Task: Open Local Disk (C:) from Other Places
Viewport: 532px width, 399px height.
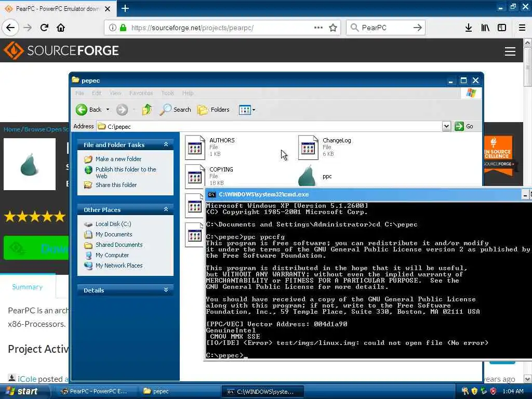Action: click(x=113, y=224)
